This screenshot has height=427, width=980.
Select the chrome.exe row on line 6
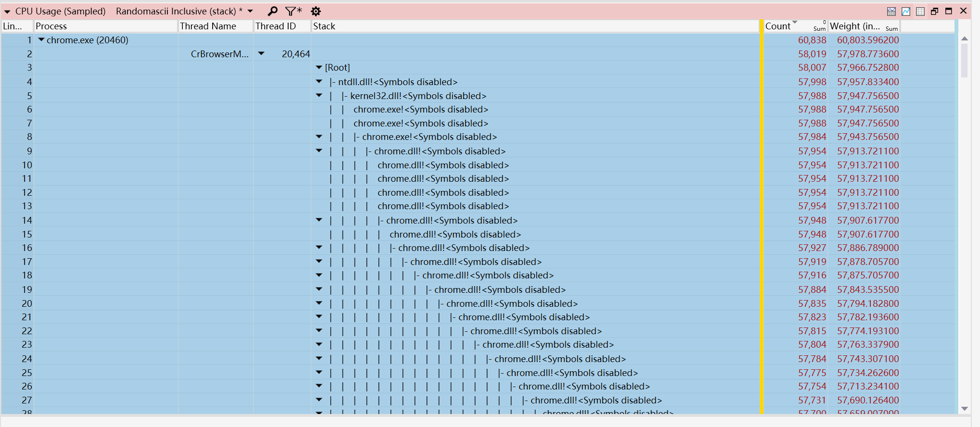(x=420, y=109)
